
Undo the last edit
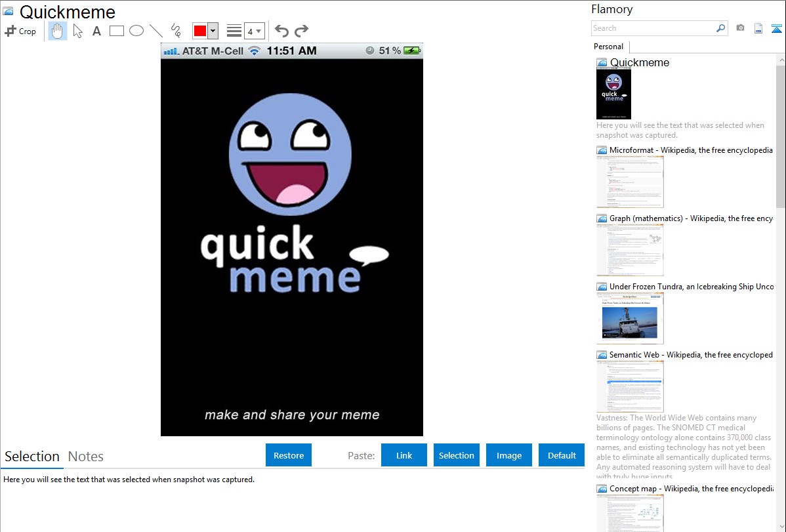[x=281, y=31]
